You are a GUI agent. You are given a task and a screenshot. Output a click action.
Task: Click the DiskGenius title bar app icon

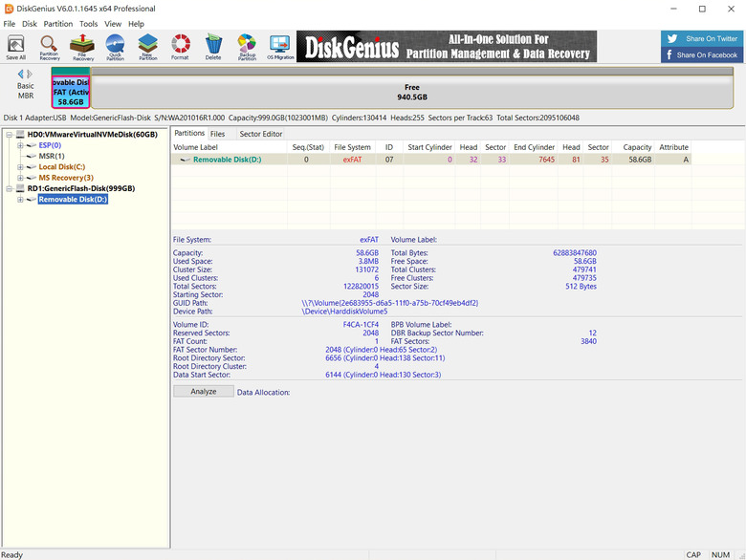9,9
